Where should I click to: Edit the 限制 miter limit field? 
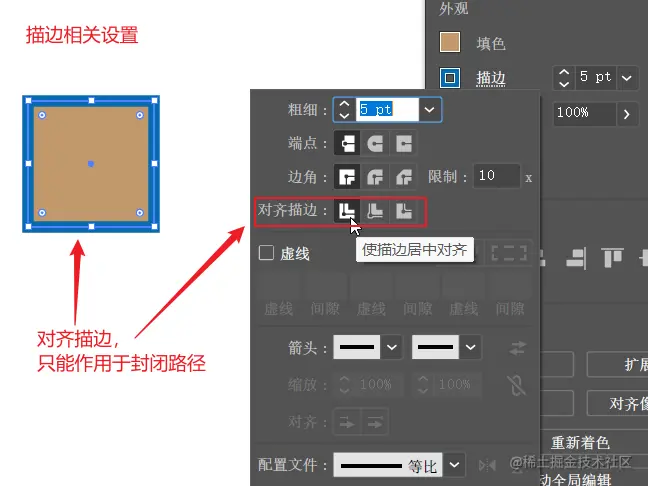[x=496, y=176]
